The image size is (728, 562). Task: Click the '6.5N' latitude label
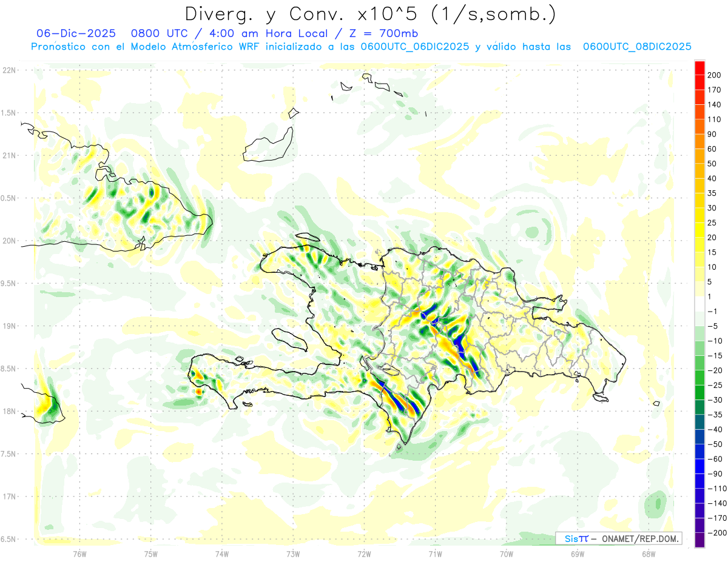click(x=8, y=539)
